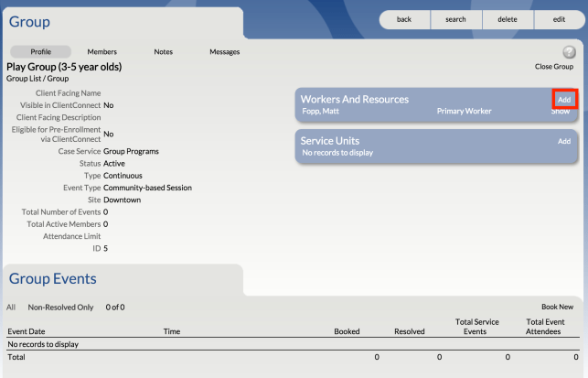
Task: Open the Messages tab
Action: coord(225,52)
